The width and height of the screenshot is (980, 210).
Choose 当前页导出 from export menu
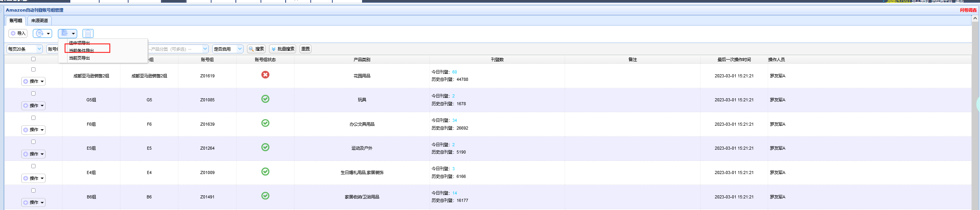point(80,58)
